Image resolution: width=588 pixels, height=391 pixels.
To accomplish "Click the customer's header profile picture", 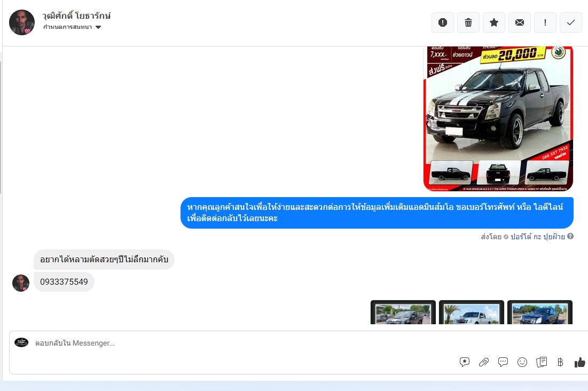I will [x=22, y=22].
